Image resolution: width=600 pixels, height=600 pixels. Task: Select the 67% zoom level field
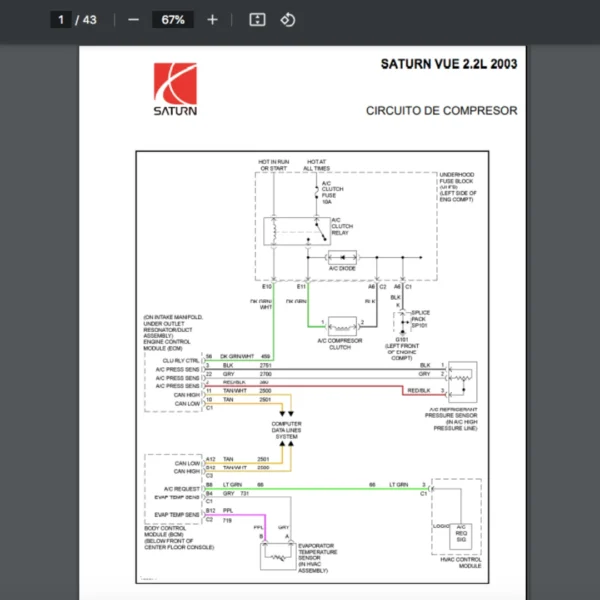(x=173, y=20)
